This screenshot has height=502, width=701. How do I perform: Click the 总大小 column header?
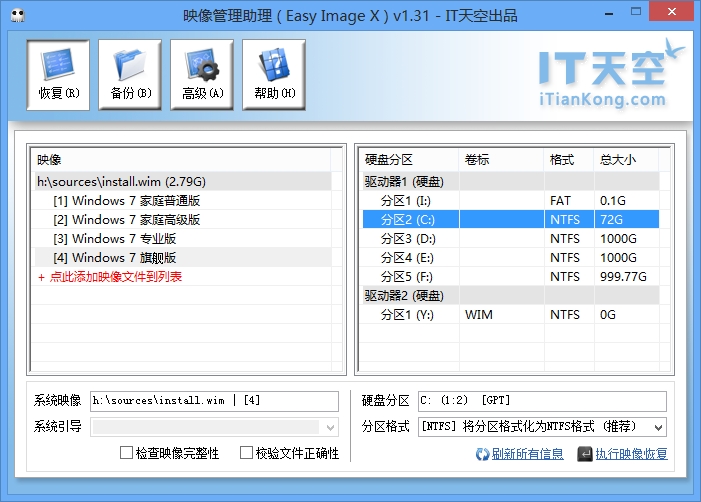click(626, 160)
